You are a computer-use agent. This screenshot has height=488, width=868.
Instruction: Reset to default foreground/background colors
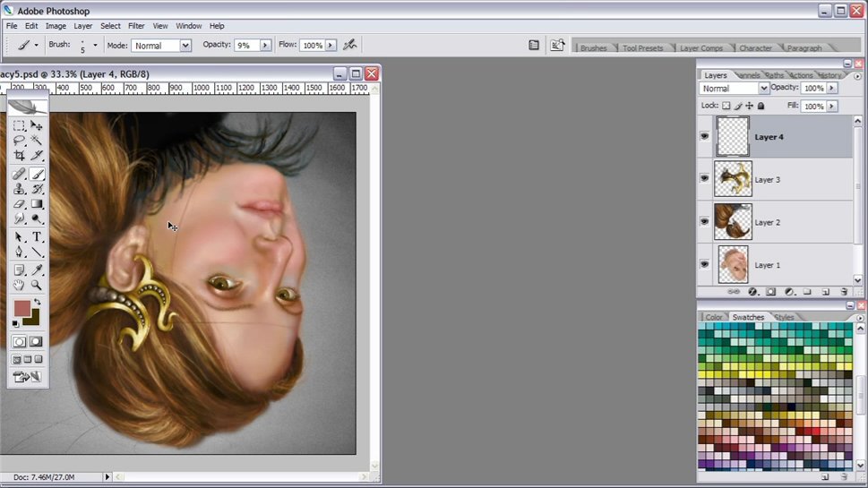pyautogui.click(x=15, y=323)
